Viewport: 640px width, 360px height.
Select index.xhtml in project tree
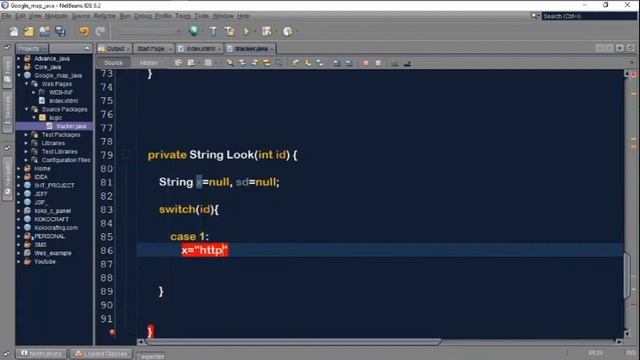pos(63,101)
